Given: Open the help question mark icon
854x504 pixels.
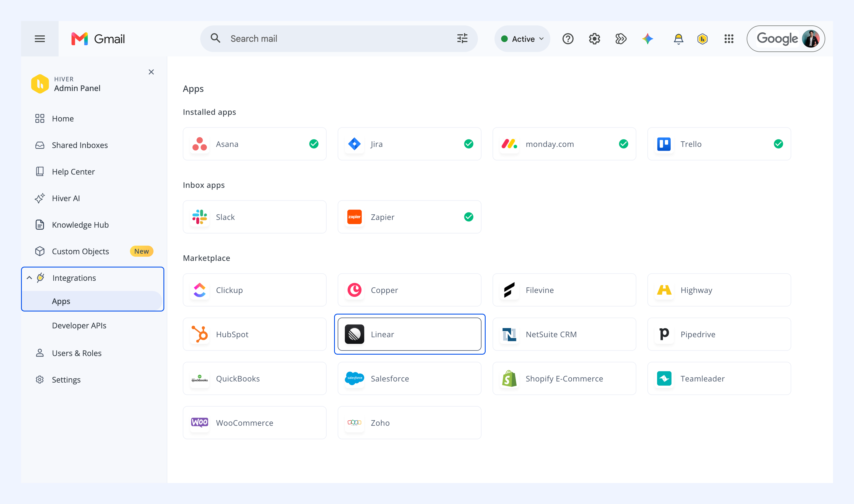Looking at the screenshot, I should pyautogui.click(x=568, y=39).
